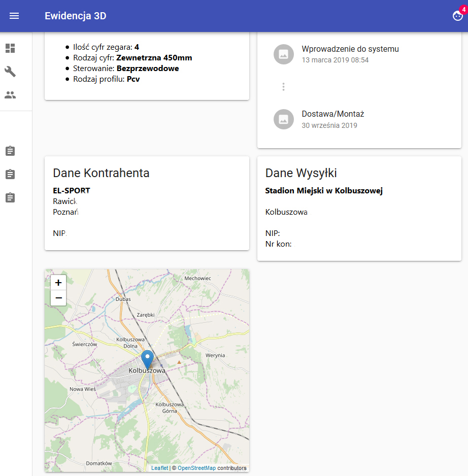Click the date 30 września 2019
This screenshot has width=468, height=476.
tap(329, 125)
